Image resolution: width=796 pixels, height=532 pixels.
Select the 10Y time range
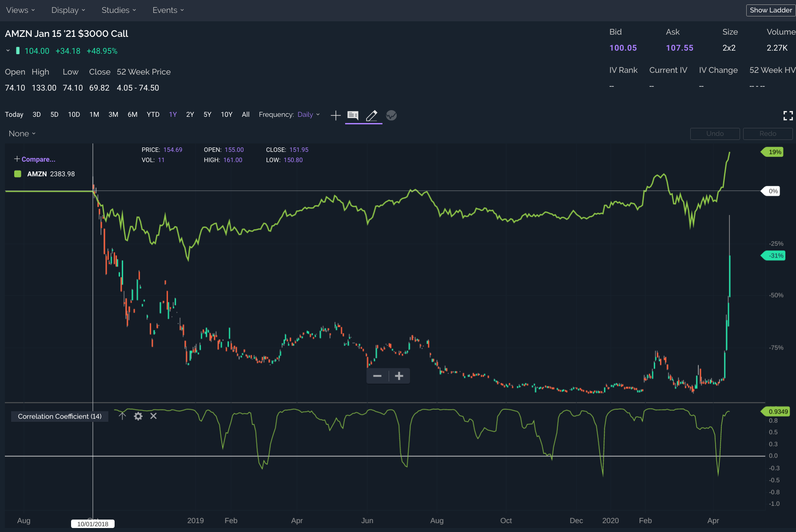227,115
